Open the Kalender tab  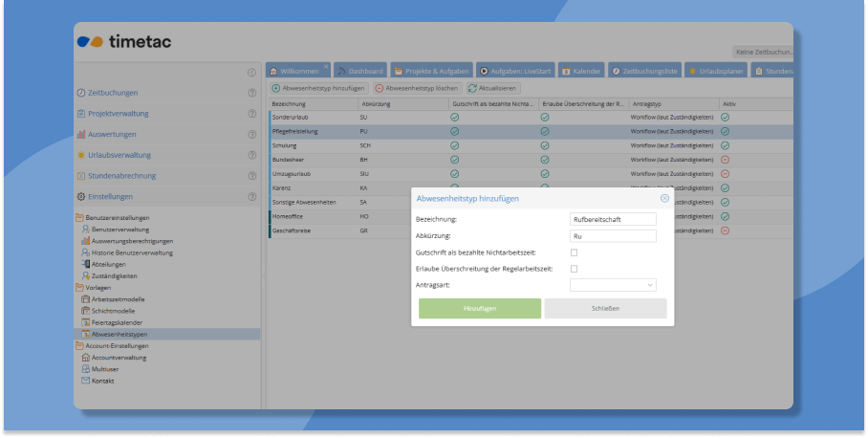[580, 71]
